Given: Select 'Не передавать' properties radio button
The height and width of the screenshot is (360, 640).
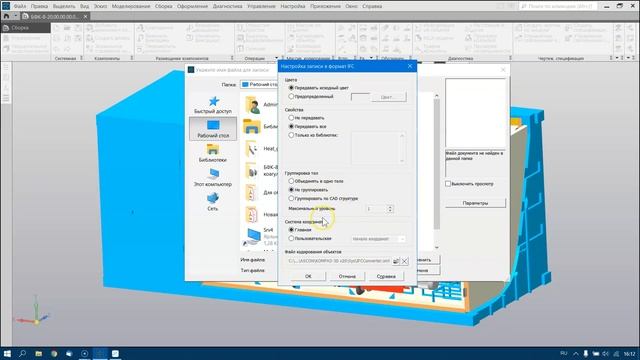Looking at the screenshot, I should coord(291,118).
